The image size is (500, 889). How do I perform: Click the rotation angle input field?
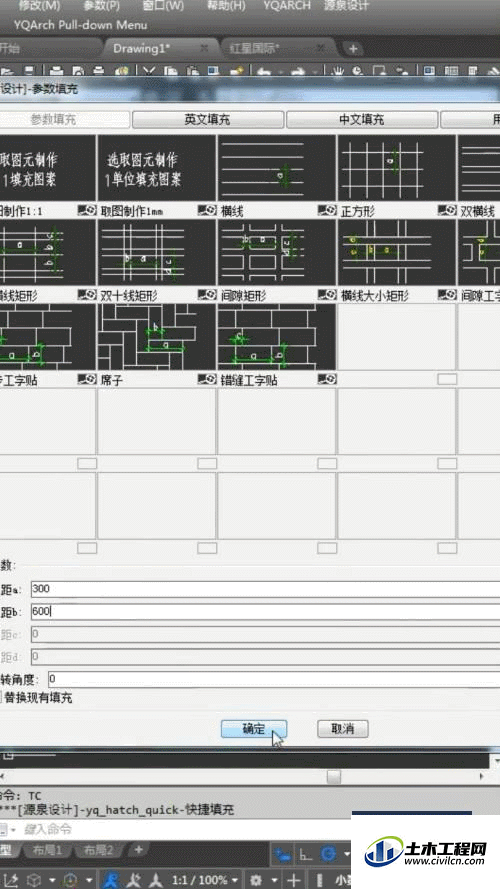[274, 679]
